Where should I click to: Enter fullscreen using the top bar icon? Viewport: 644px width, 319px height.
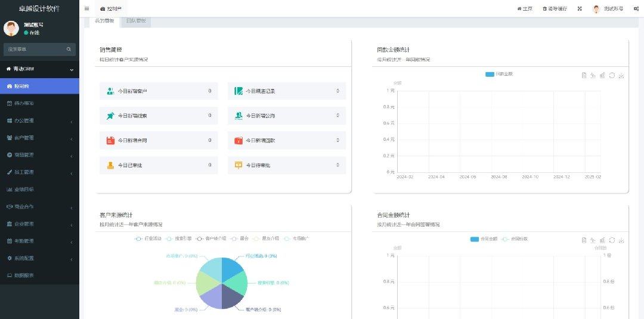579,9
